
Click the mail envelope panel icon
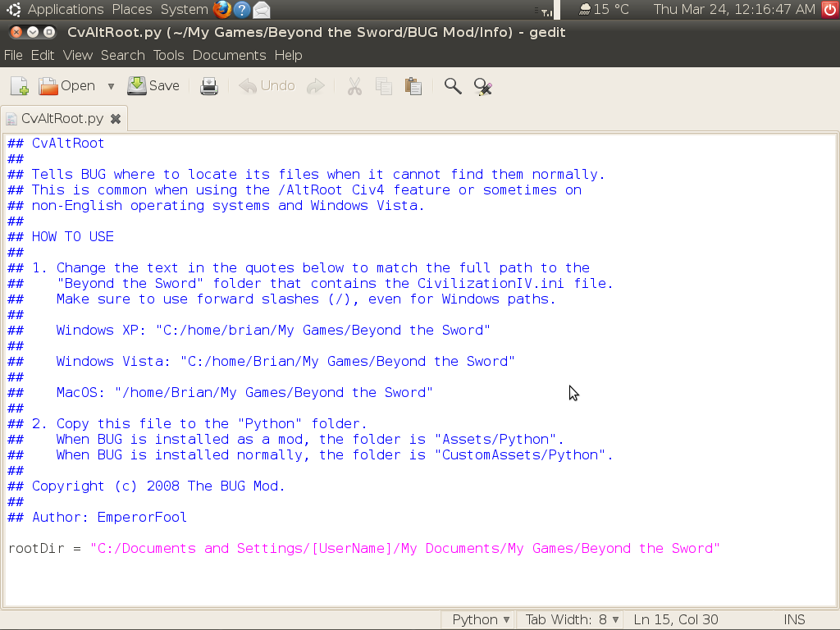(262, 9)
